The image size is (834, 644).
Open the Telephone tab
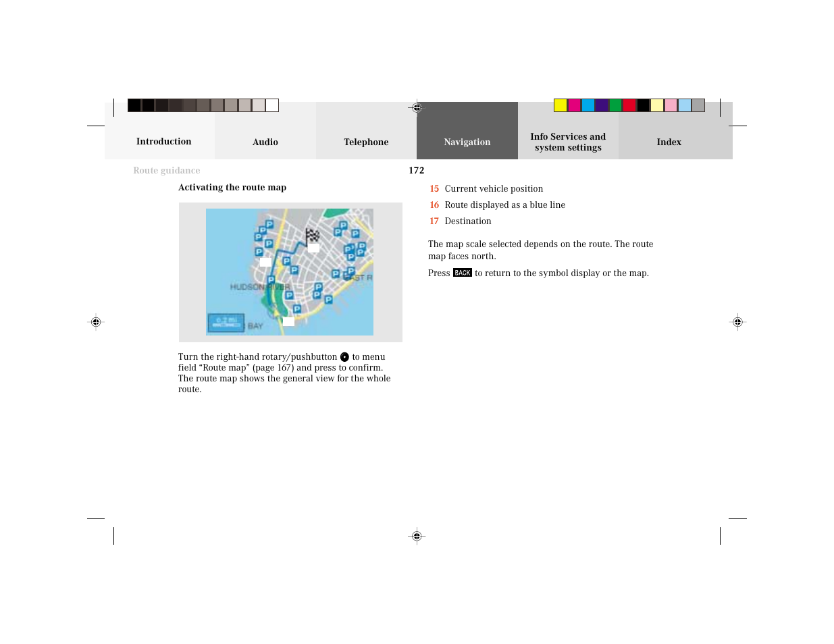[366, 142]
